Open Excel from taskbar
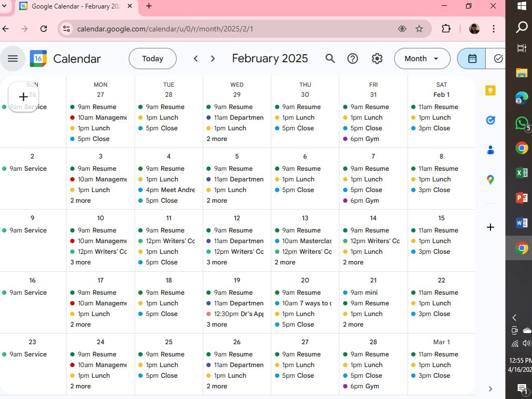 [521, 173]
